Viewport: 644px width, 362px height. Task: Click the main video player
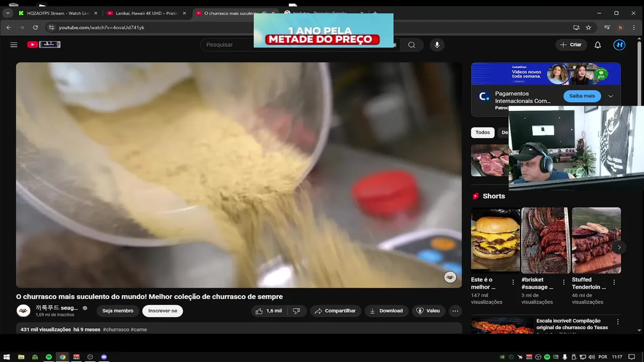238,175
